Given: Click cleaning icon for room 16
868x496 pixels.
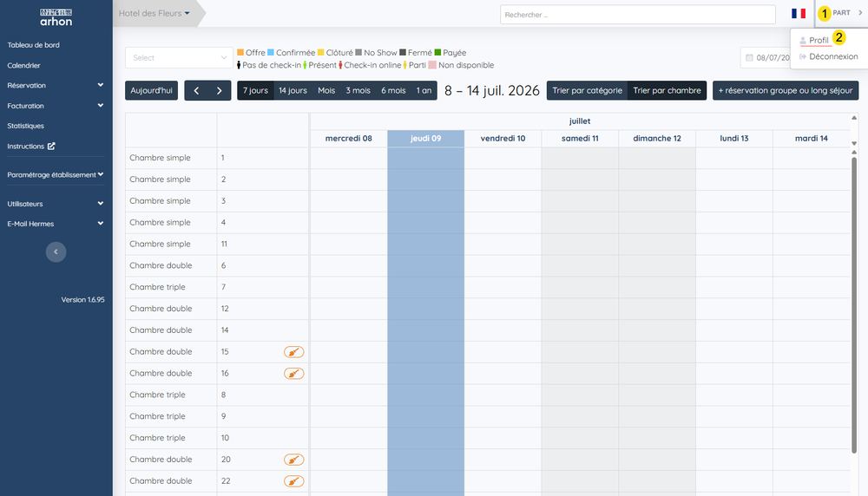Looking at the screenshot, I should pyautogui.click(x=294, y=373).
